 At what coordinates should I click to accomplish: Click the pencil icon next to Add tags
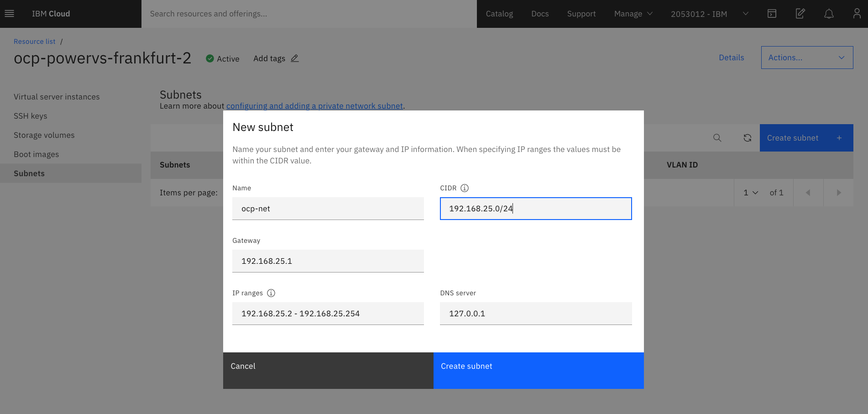pos(295,58)
